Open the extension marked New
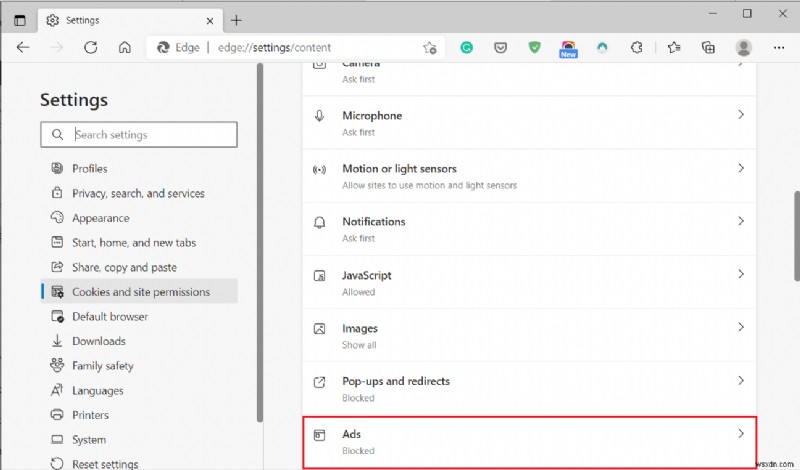 [x=568, y=49]
